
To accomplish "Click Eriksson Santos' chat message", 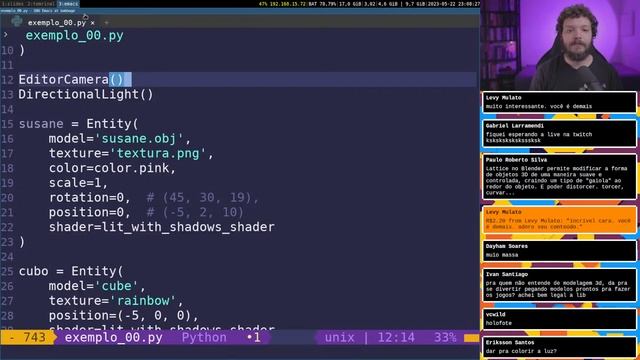I will (560, 347).
